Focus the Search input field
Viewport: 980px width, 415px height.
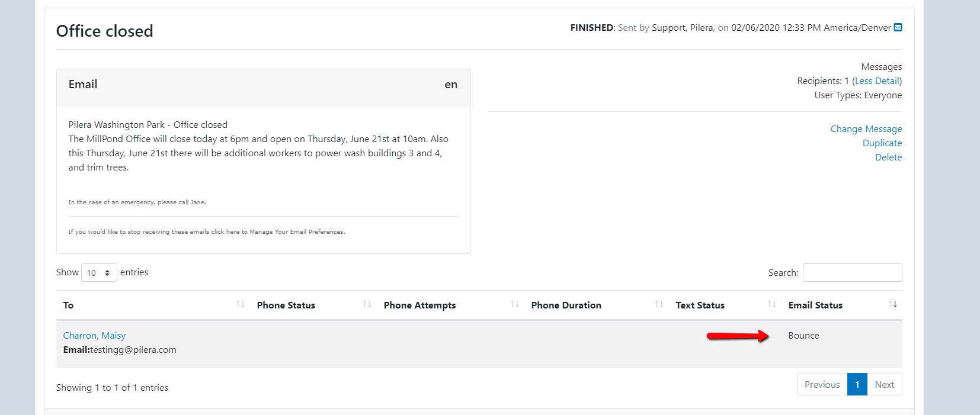tap(852, 273)
